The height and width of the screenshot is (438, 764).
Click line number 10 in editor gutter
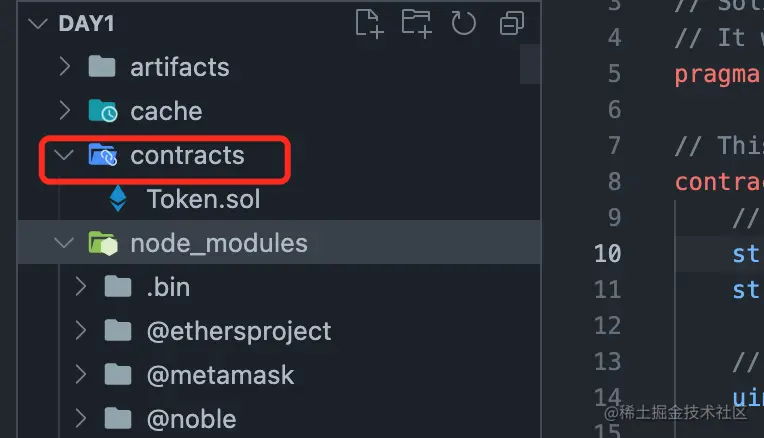[608, 254]
